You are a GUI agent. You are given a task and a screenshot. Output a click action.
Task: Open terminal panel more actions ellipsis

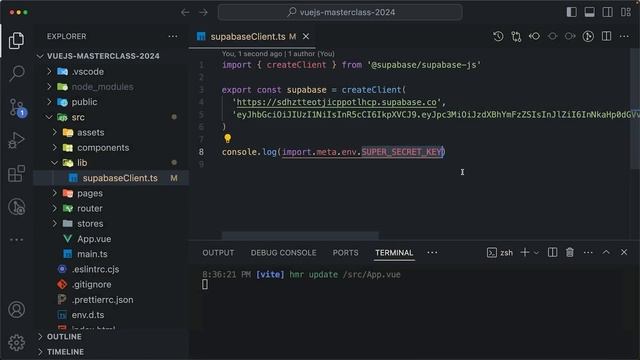[588, 253]
